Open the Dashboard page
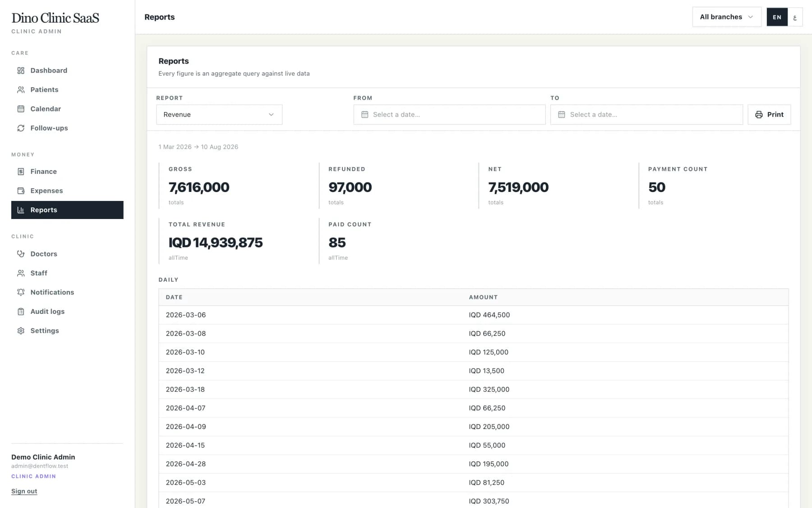 point(67,70)
